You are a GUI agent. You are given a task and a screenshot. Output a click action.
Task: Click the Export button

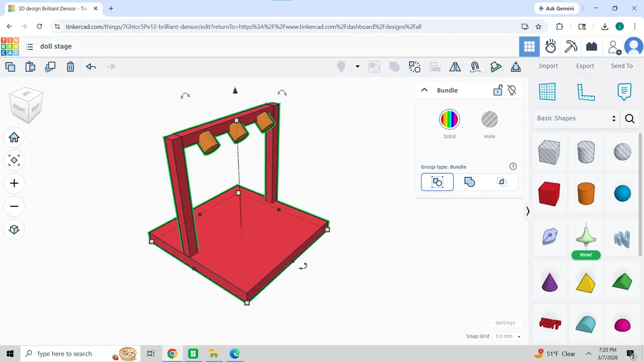(585, 66)
